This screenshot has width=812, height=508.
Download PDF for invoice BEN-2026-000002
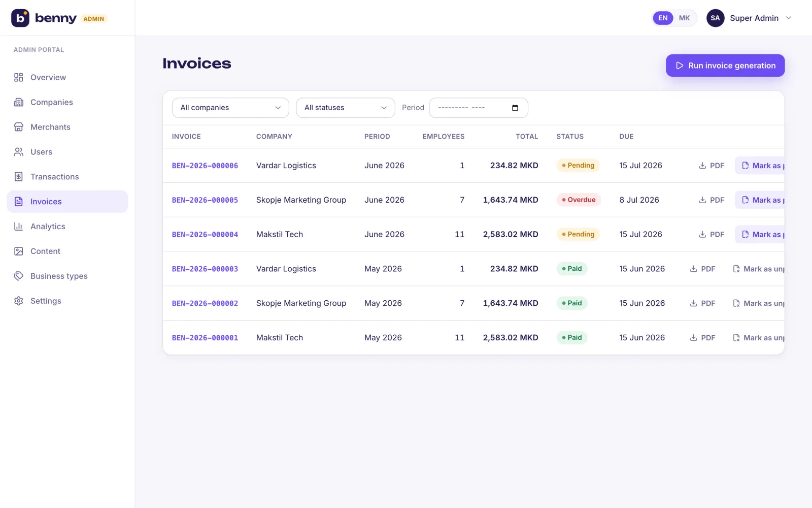[x=702, y=303]
